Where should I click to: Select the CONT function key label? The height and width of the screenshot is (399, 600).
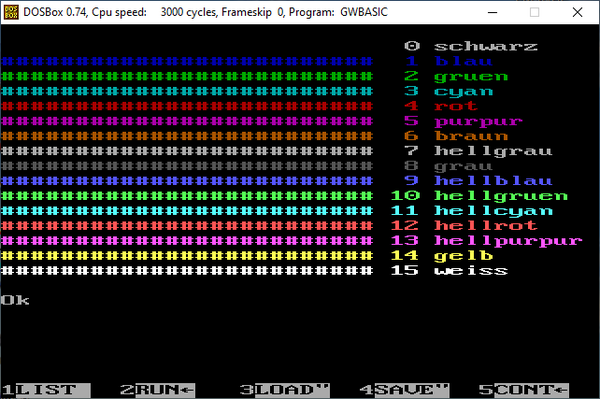[531, 390]
